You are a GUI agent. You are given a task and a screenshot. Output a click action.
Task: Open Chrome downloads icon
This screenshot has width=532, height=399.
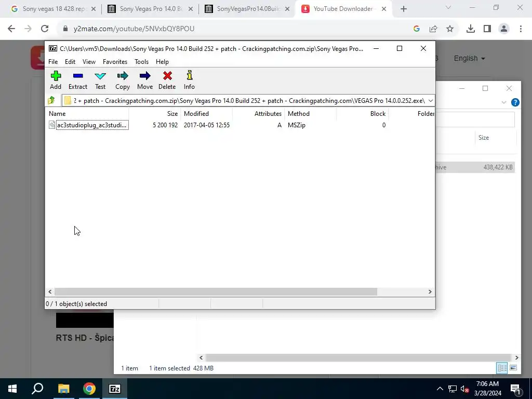[x=471, y=29]
